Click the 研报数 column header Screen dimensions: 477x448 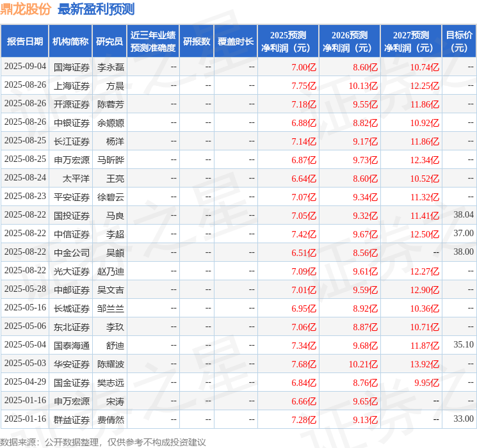(x=197, y=42)
